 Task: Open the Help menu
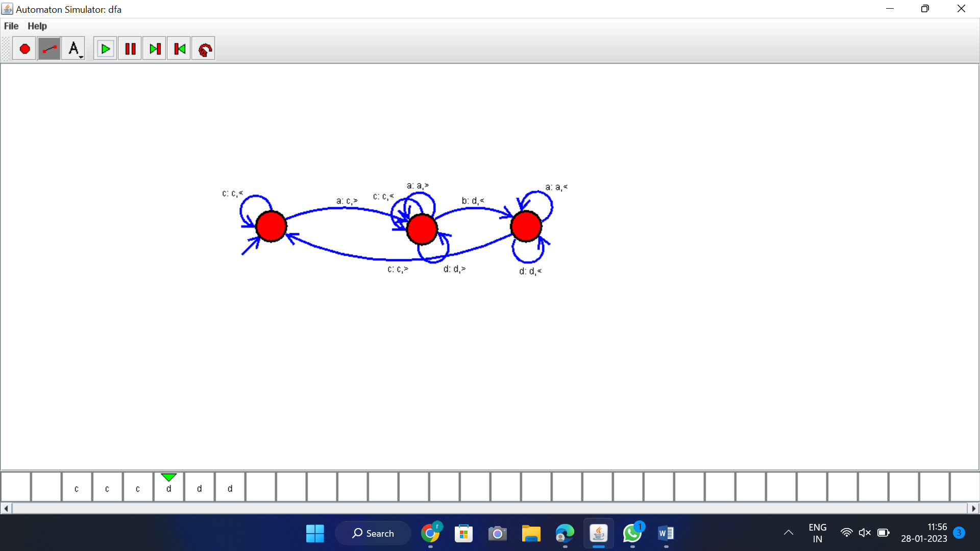click(37, 26)
